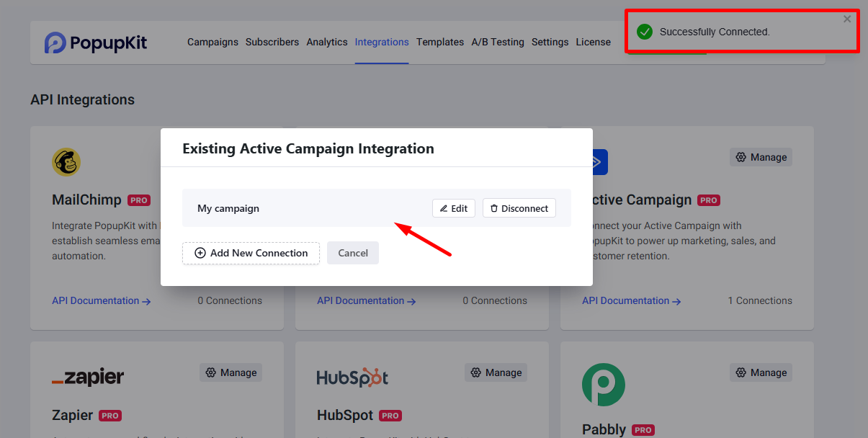Viewport: 868px width, 438px height.
Task: Click Manage on the Zapier card
Action: click(231, 372)
